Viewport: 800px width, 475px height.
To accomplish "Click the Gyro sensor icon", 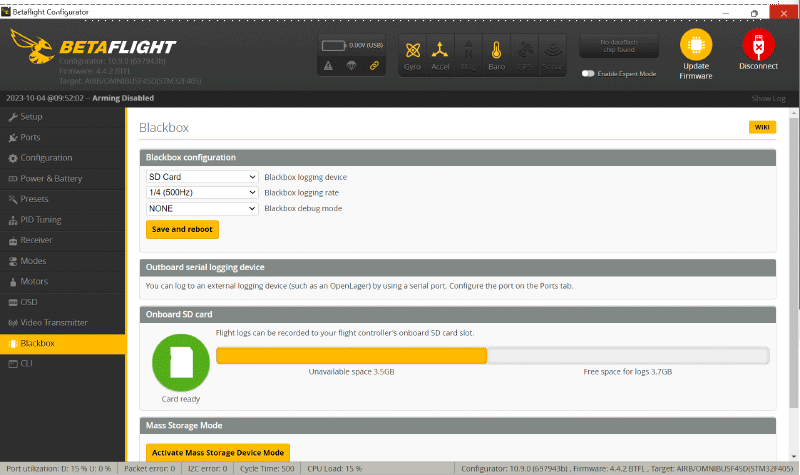I will coord(411,52).
